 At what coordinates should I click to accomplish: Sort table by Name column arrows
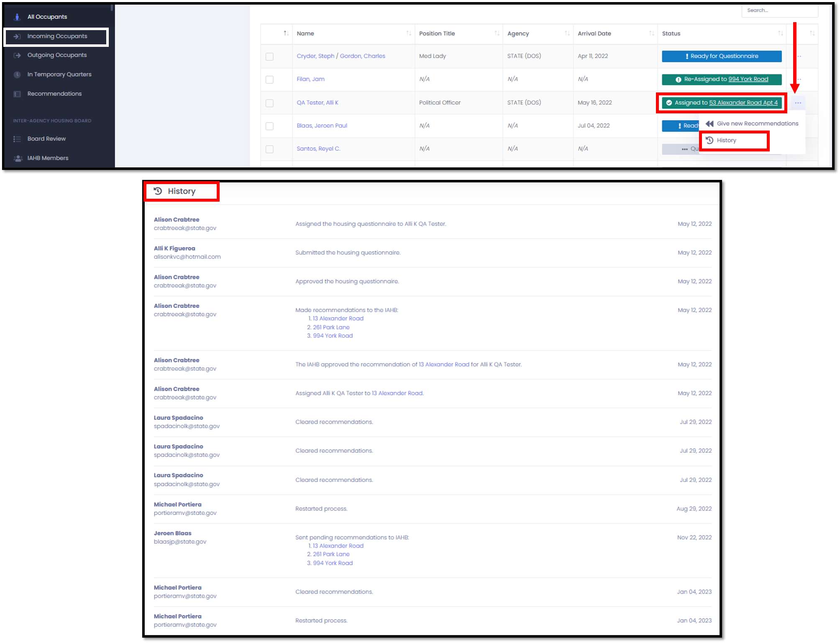409,33
